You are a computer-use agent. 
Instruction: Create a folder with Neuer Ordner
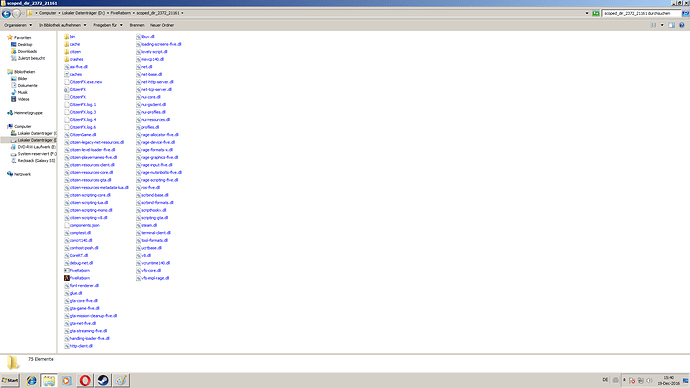coord(162,25)
